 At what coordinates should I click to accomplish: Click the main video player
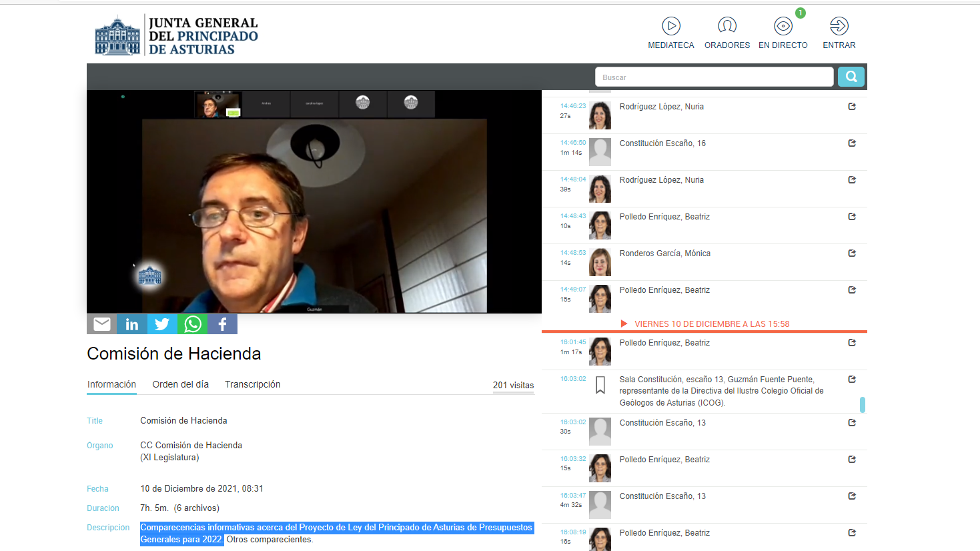(x=314, y=201)
